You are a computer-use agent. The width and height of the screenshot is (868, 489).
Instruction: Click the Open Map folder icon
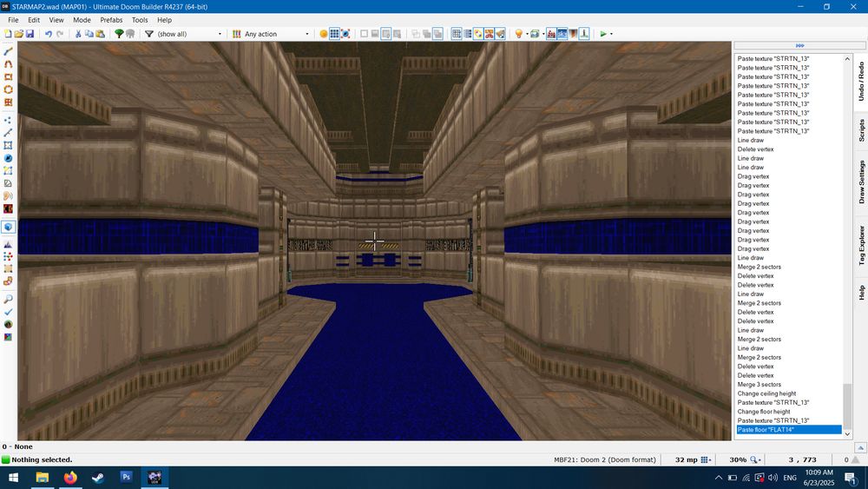coord(19,34)
